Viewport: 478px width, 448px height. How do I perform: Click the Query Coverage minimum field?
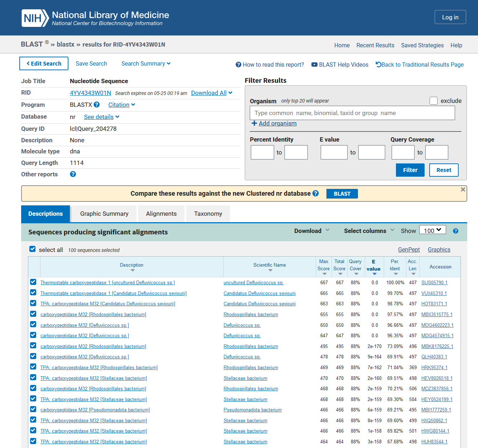pyautogui.click(x=403, y=152)
